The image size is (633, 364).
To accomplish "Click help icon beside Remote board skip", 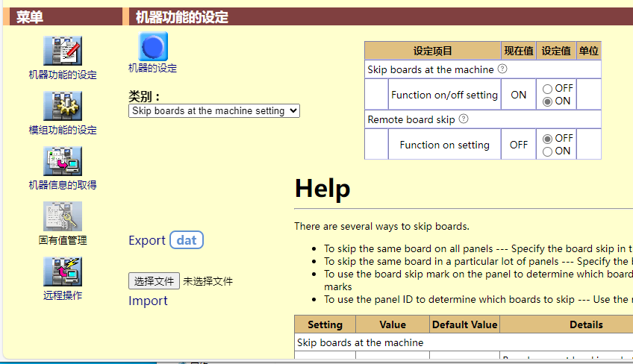I will [x=464, y=119].
